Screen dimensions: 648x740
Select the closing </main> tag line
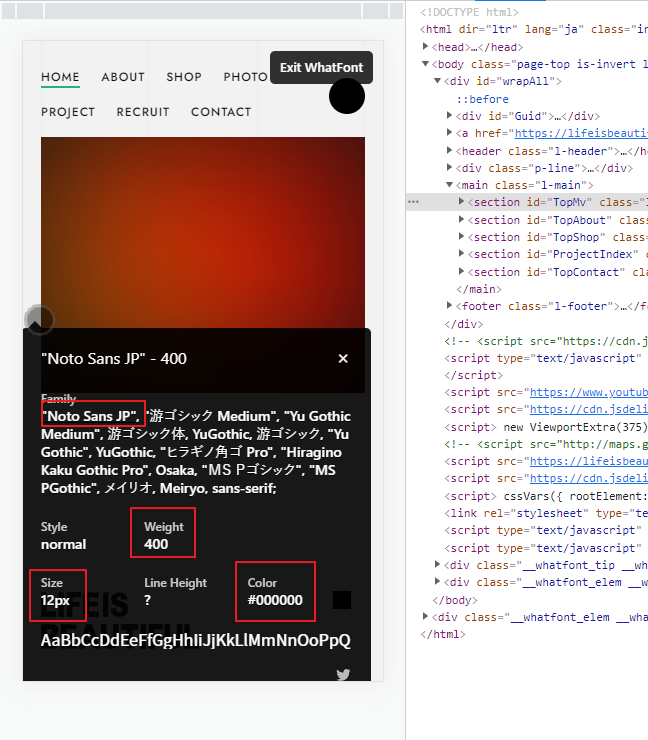pos(479,289)
